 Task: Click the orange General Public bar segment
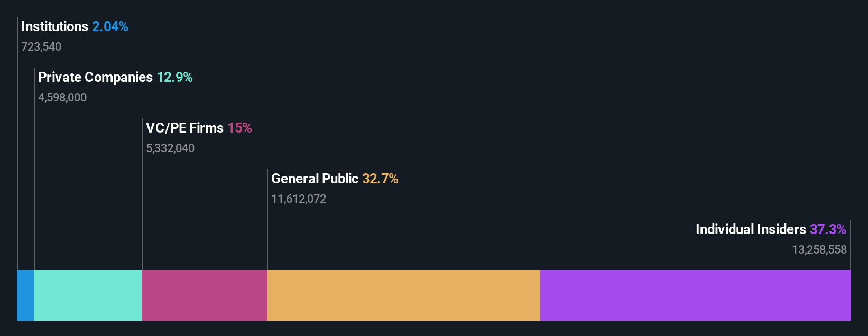(403, 296)
